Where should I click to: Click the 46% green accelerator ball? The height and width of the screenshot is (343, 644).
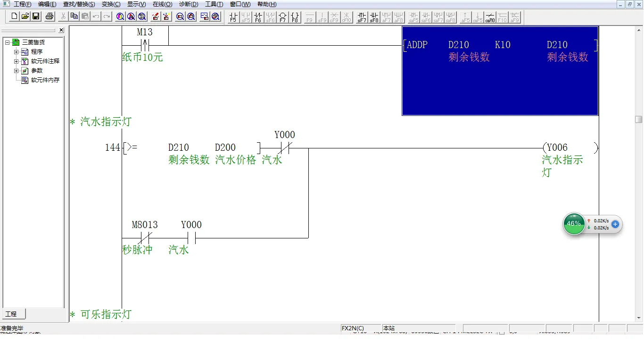point(574,224)
